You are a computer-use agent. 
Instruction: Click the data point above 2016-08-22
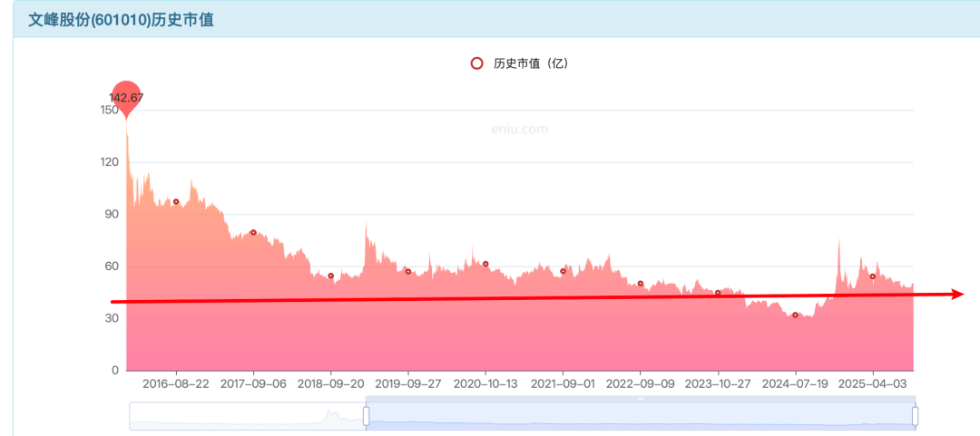pos(176,202)
